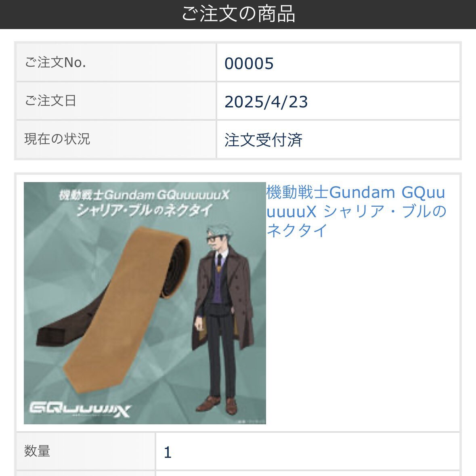Click the brown necktie in product image
Viewport: 476px width, 476px height.
click(x=128, y=310)
